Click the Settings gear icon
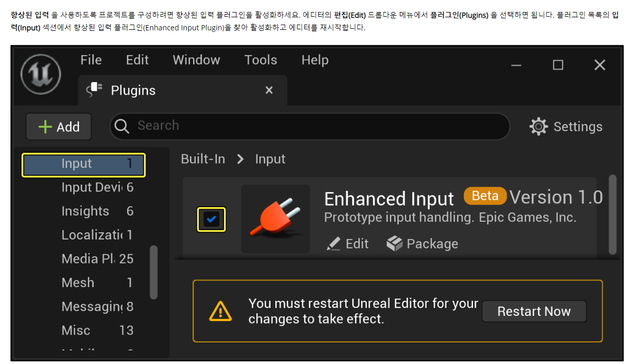The image size is (629, 364). point(538,127)
